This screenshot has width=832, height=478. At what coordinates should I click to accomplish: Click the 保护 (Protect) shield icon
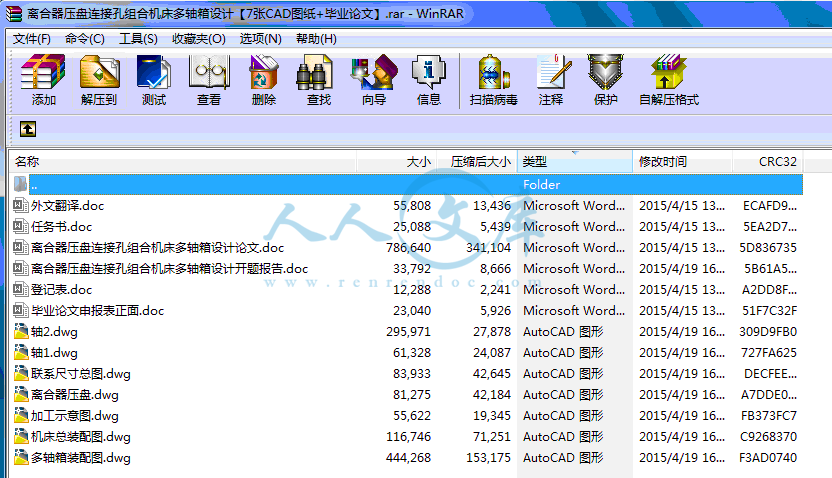[605, 72]
